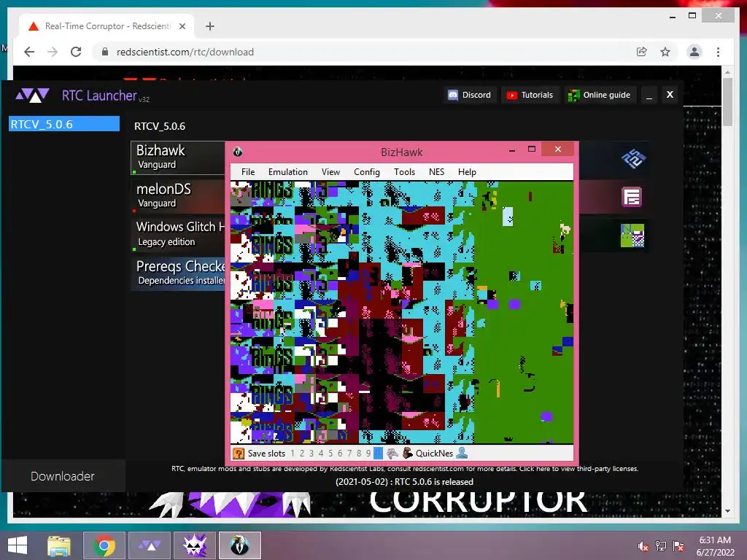This screenshot has height=560, width=747.
Task: Click the blue user icon after QuickNes
Action: [x=462, y=453]
